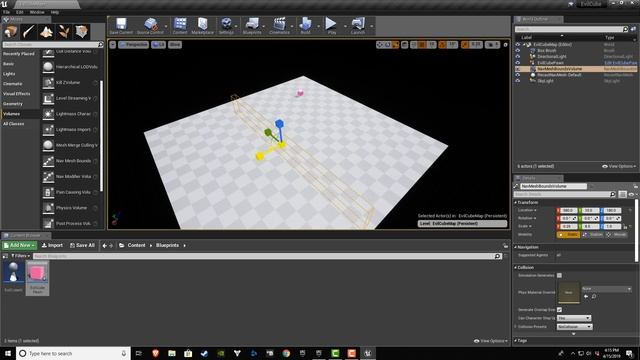The image size is (640, 360).
Task: Select the Geometry Editing mode icon
Action: point(81,31)
